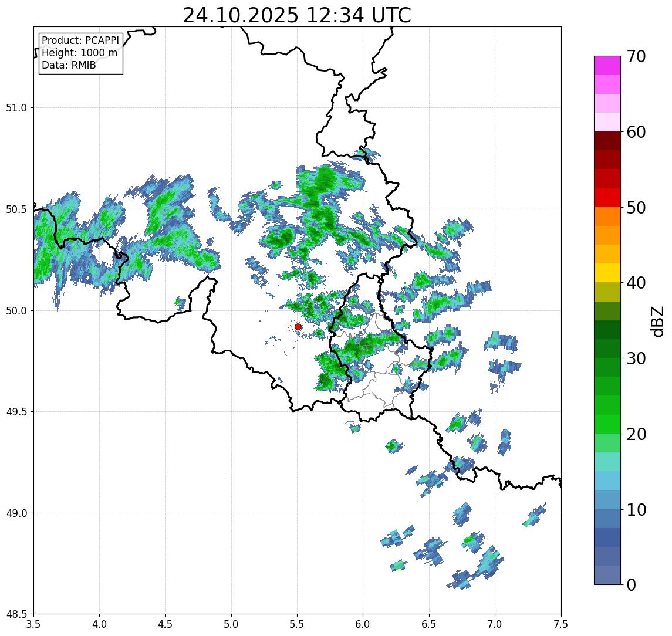This screenshot has width=672, height=636.
Task: Click the longitude axis label 3.5
Action: click(33, 624)
